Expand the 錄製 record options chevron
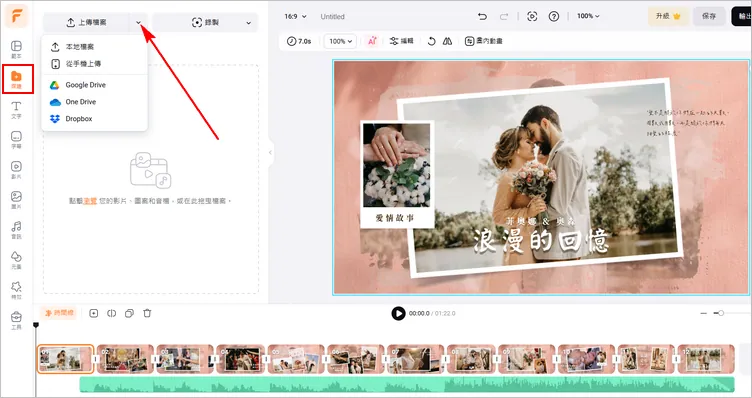 [x=248, y=23]
